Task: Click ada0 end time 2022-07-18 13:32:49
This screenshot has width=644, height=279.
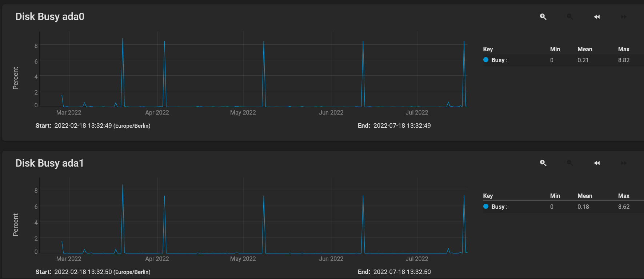Action: click(402, 125)
